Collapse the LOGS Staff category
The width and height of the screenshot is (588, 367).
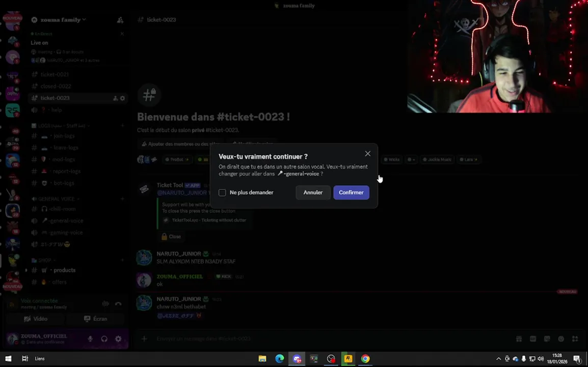click(61, 126)
